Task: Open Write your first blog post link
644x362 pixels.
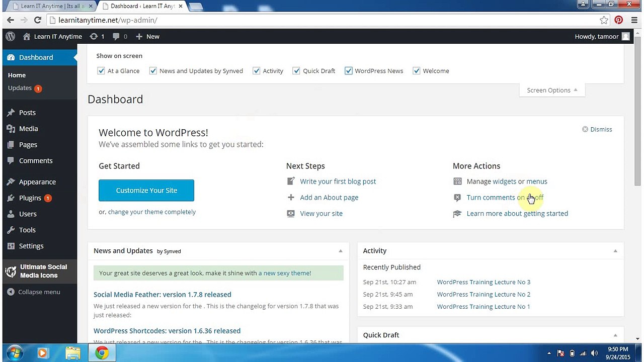Action: point(338,182)
